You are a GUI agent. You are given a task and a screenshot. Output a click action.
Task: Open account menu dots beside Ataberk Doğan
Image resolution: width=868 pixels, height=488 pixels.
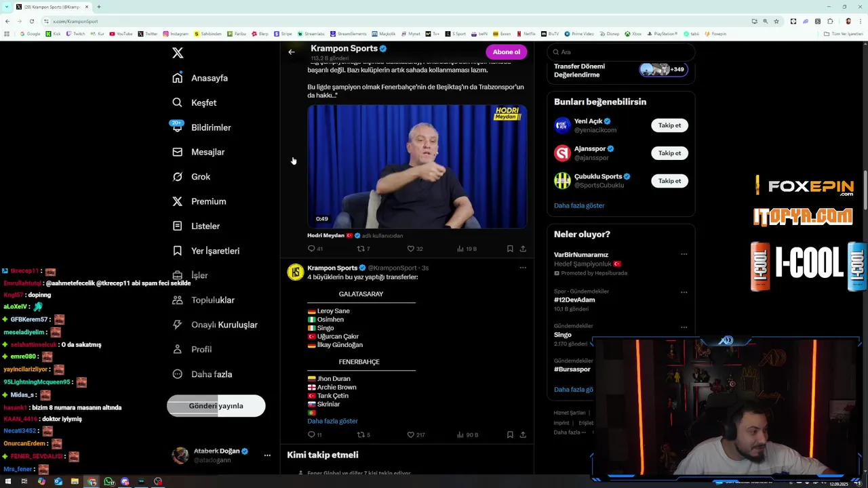click(x=267, y=455)
